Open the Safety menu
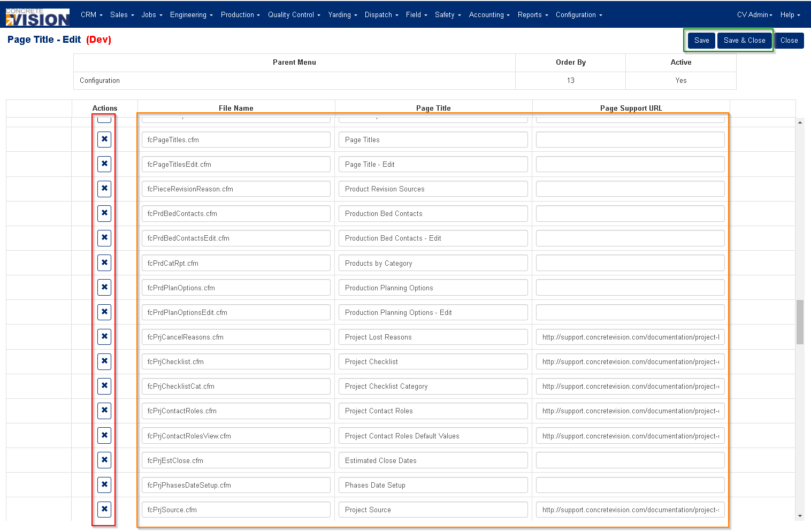811x532 pixels. click(x=448, y=15)
